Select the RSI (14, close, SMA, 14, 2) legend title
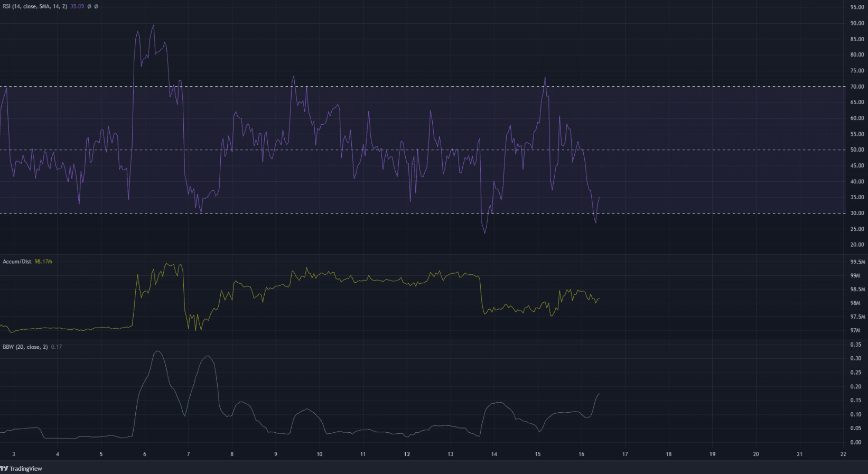The height and width of the screenshot is (474, 868). click(35, 6)
